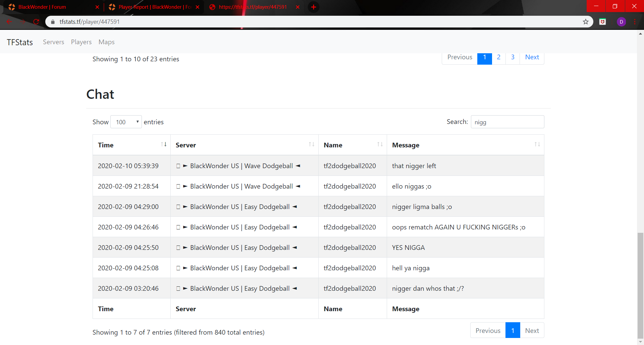Viewport: 644px width, 345px height.
Task: Open a new browser tab
Action: [314, 7]
